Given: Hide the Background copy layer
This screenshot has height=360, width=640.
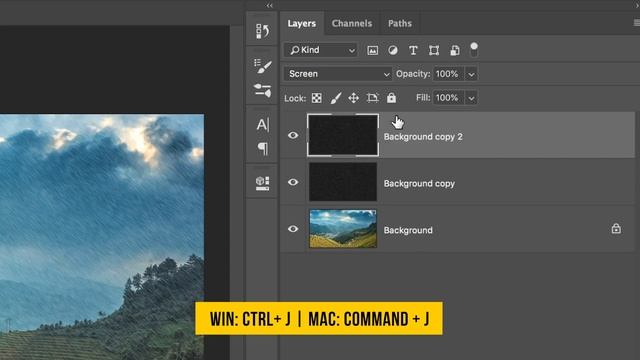Looking at the screenshot, I should [x=293, y=182].
